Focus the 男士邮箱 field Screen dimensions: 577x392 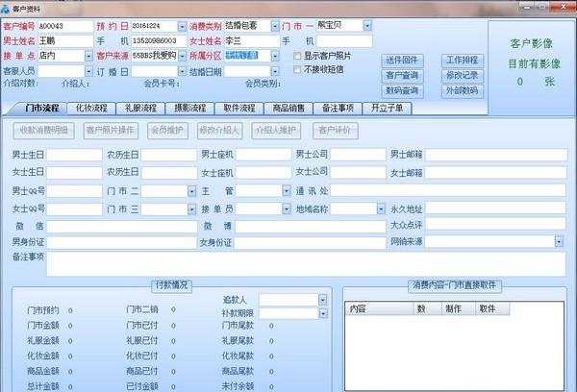495,155
